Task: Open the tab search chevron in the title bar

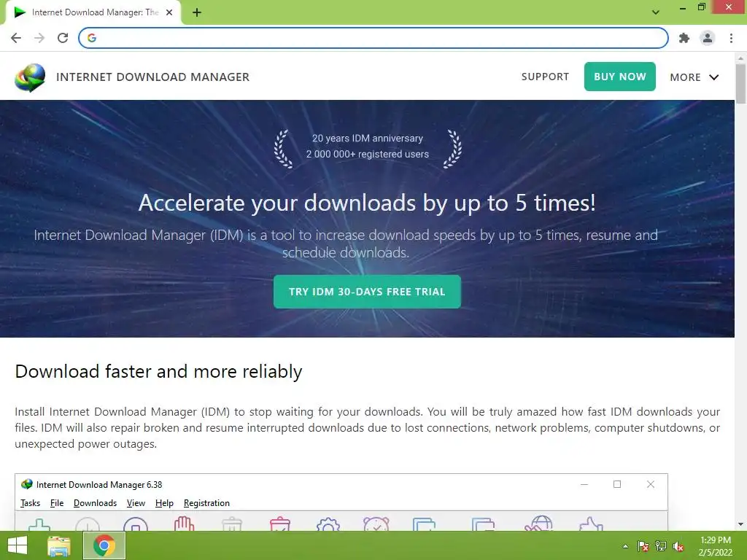Action: coord(656,12)
